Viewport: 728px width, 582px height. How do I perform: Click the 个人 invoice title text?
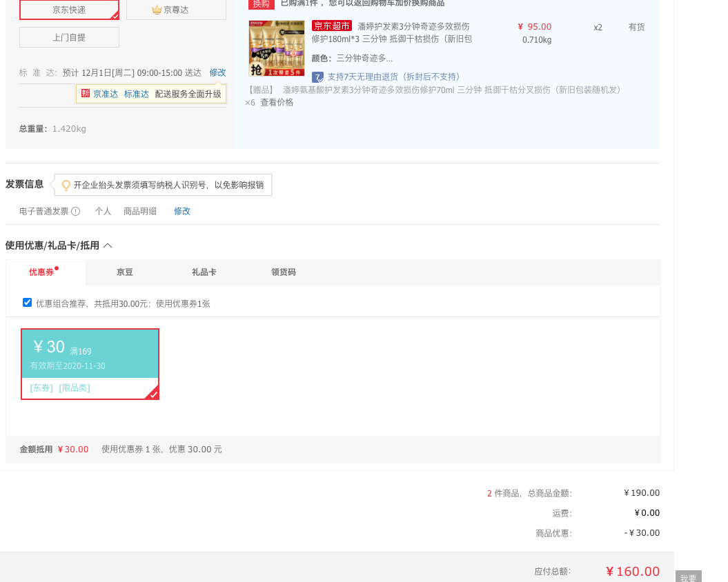tap(103, 211)
